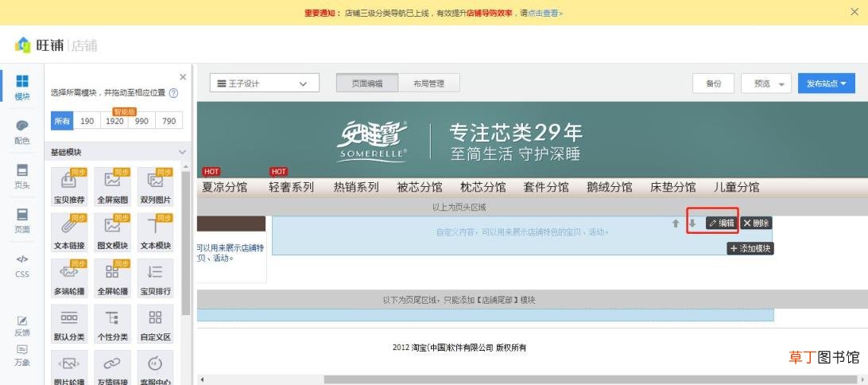The height and width of the screenshot is (385, 868).
Task: Open the 页面 page settings panel
Action: (22, 221)
